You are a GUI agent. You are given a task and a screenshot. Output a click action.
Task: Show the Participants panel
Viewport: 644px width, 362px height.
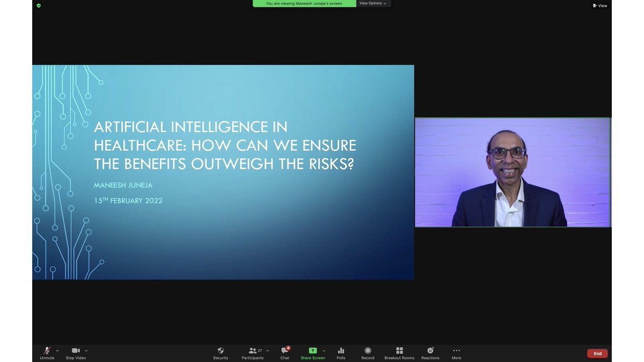point(253,353)
